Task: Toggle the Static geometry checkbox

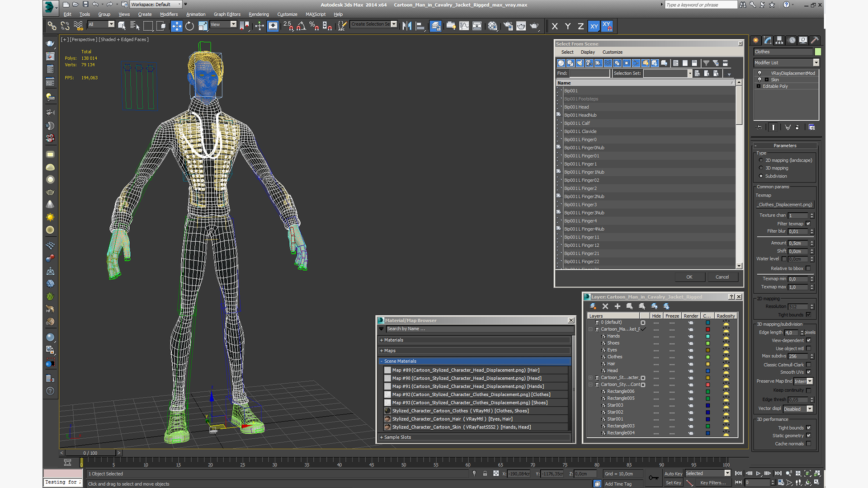Action: [x=808, y=436]
